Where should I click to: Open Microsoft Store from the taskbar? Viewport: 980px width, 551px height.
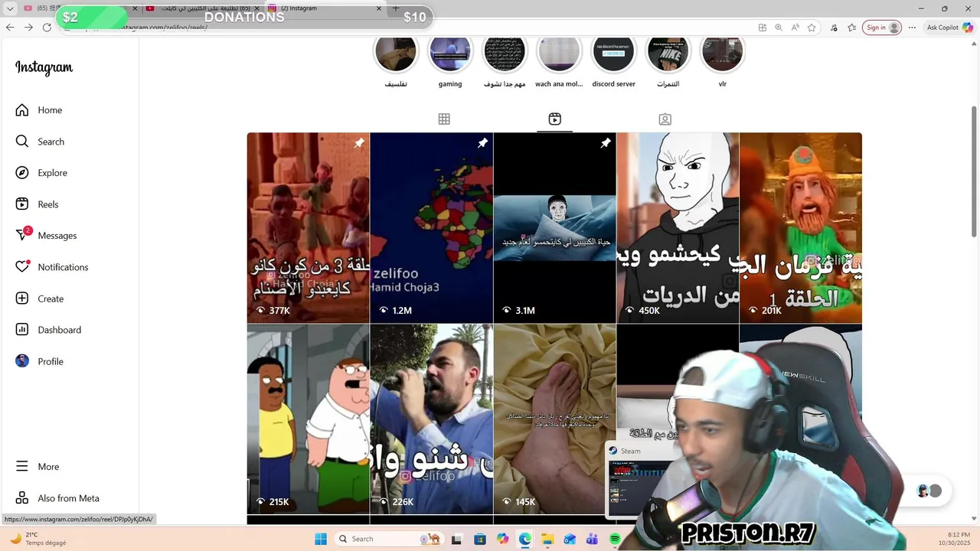[480, 539]
